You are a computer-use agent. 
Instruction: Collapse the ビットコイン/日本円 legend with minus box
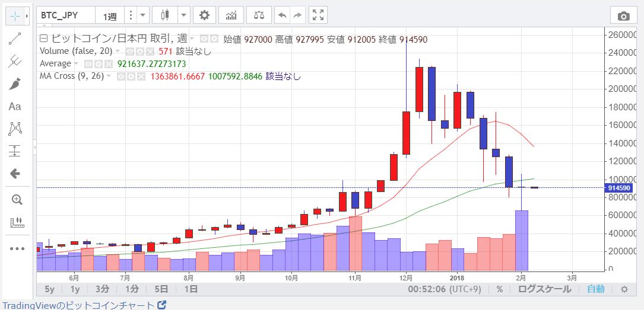coord(43,39)
